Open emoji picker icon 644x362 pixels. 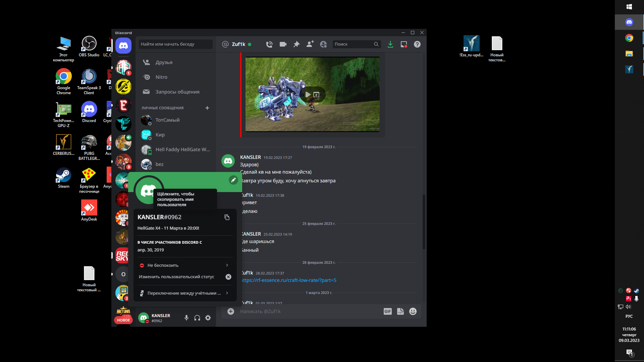413,311
